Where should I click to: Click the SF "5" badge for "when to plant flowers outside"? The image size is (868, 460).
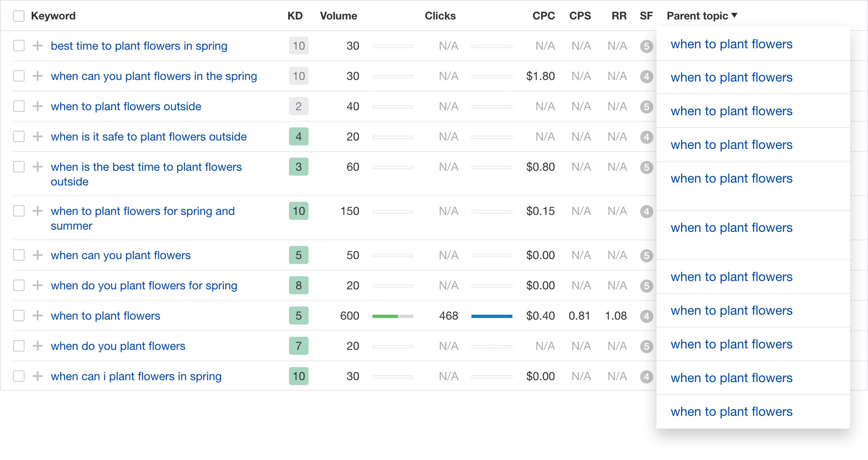(x=646, y=107)
